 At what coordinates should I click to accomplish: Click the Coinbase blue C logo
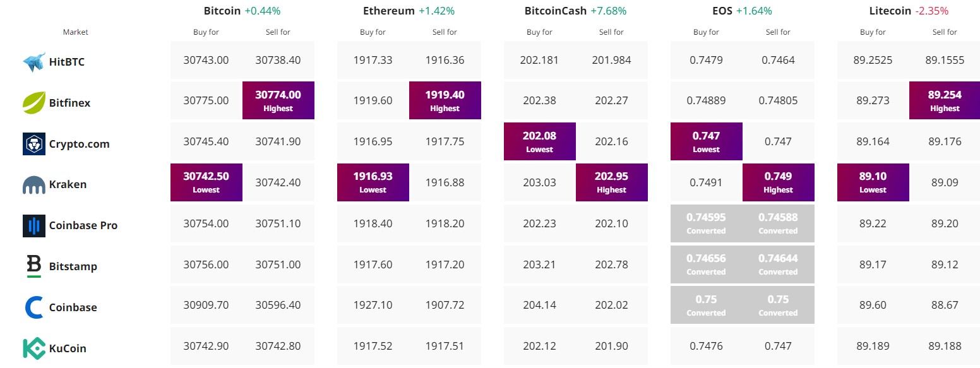point(34,307)
